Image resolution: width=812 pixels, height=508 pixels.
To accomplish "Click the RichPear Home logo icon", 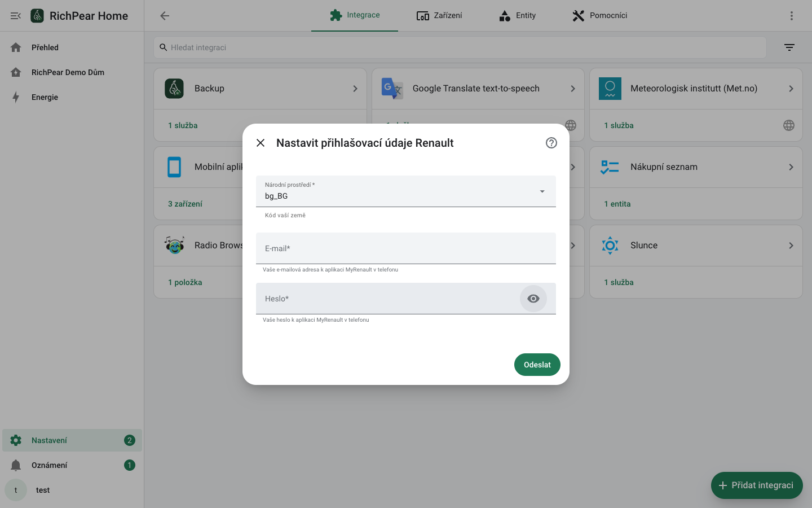I will pyautogui.click(x=37, y=16).
